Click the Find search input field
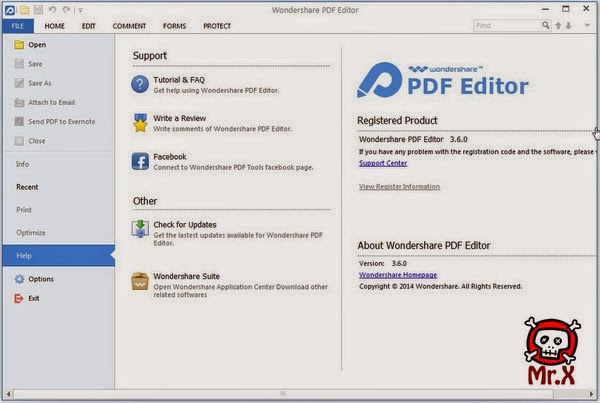Image resolution: width=600 pixels, height=403 pixels. tap(507, 26)
